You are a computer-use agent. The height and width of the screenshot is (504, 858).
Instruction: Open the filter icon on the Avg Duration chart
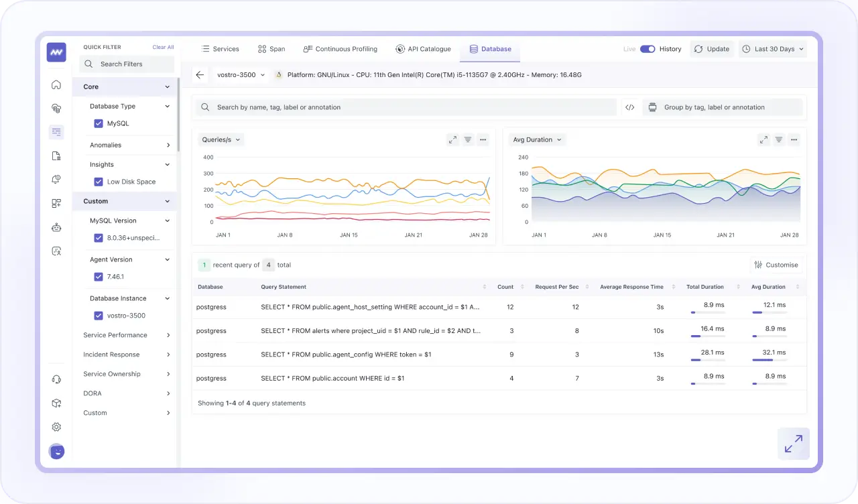[778, 139]
